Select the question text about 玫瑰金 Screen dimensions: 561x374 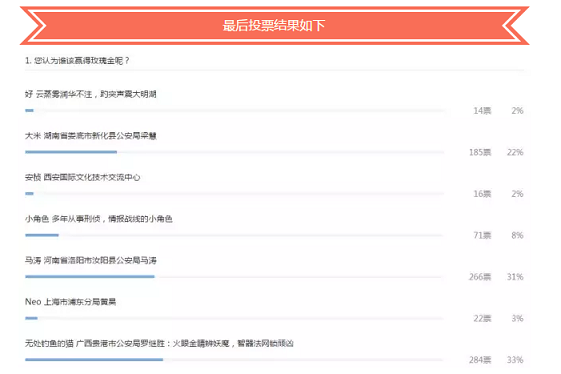[77, 60]
